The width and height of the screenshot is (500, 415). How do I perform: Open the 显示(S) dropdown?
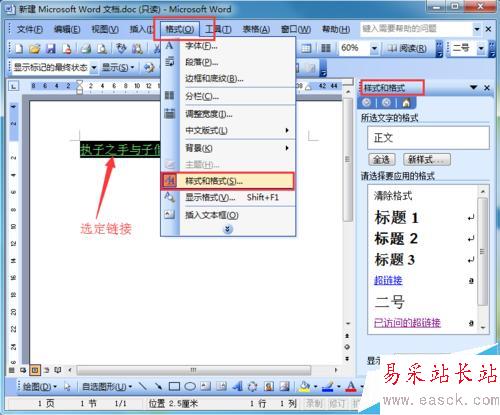tap(118, 68)
